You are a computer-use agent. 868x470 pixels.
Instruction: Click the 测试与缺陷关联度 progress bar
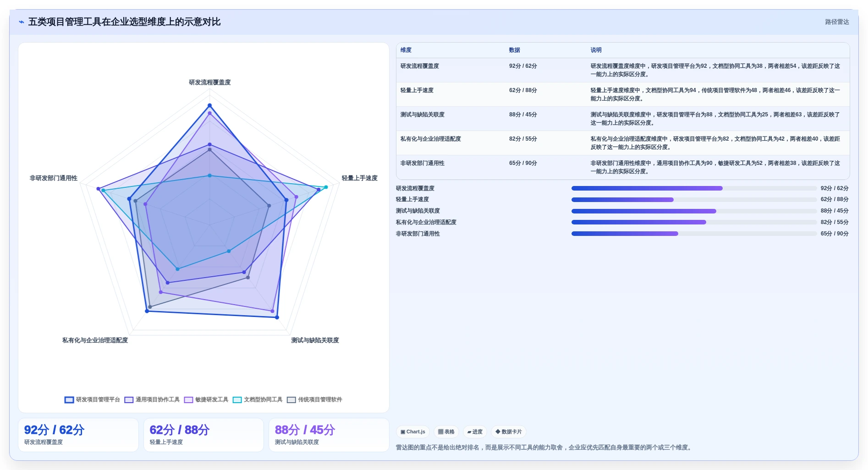click(x=694, y=211)
